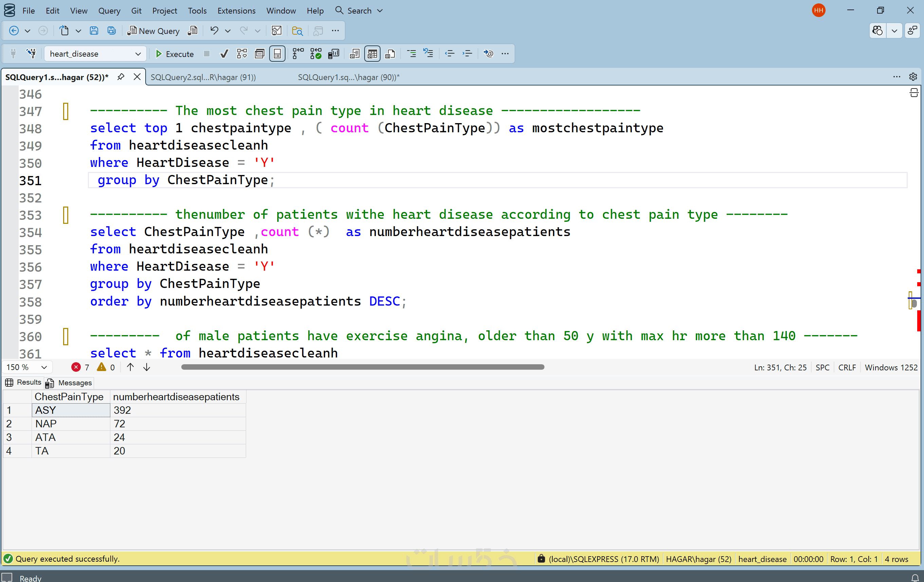The image size is (924, 582).
Task: Click the Save All icon
Action: coord(111,31)
